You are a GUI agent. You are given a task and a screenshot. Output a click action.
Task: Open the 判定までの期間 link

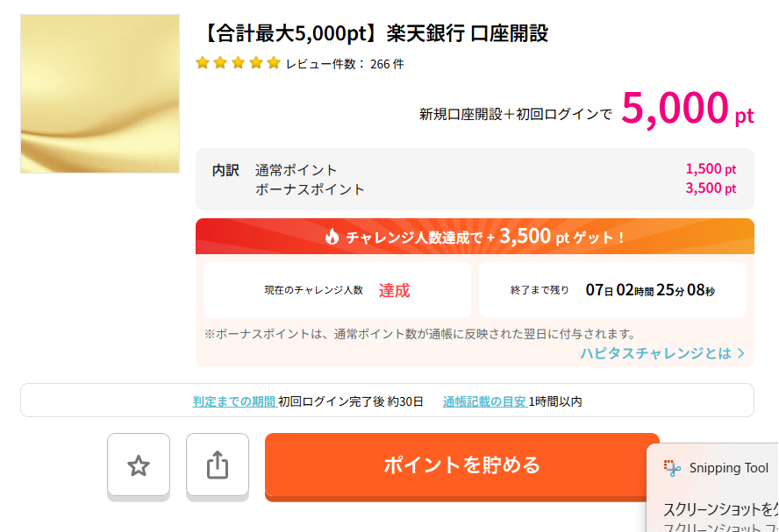[234, 401]
